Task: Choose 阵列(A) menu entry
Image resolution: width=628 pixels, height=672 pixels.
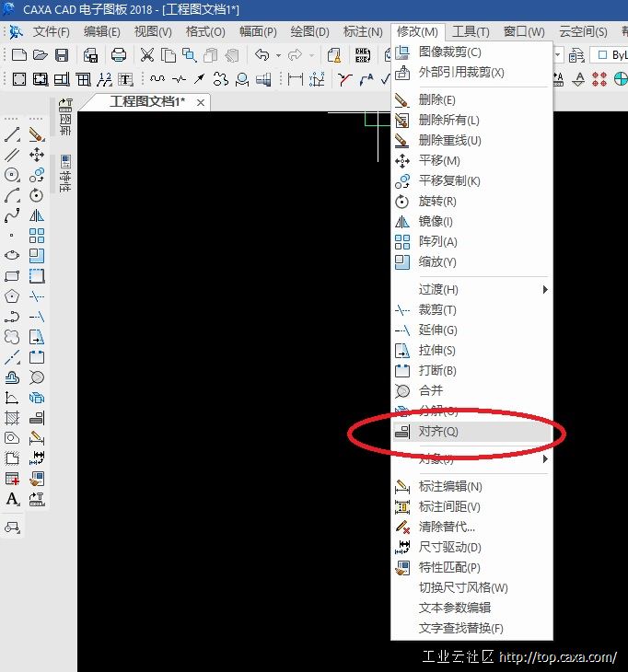Action: point(472,242)
